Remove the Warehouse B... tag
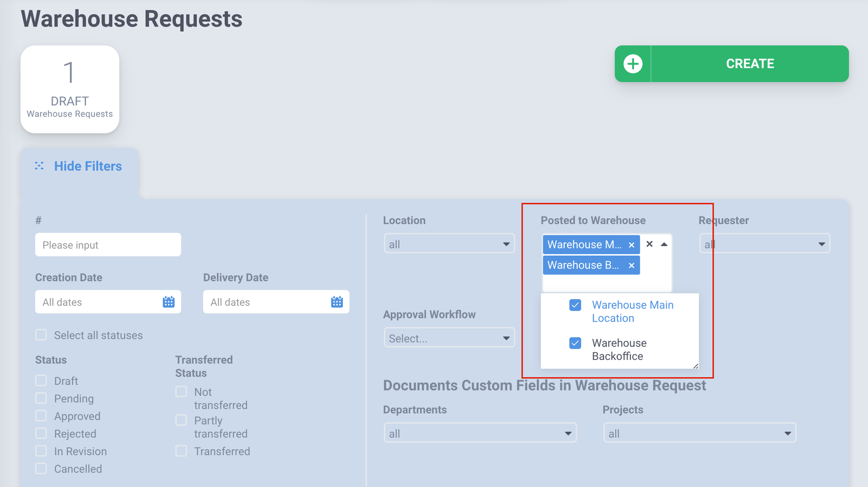Image resolution: width=868 pixels, height=487 pixels. pos(631,265)
